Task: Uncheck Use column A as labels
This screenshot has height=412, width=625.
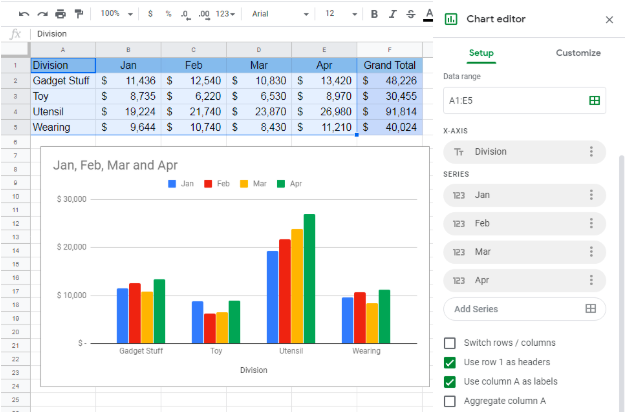Action: click(450, 382)
